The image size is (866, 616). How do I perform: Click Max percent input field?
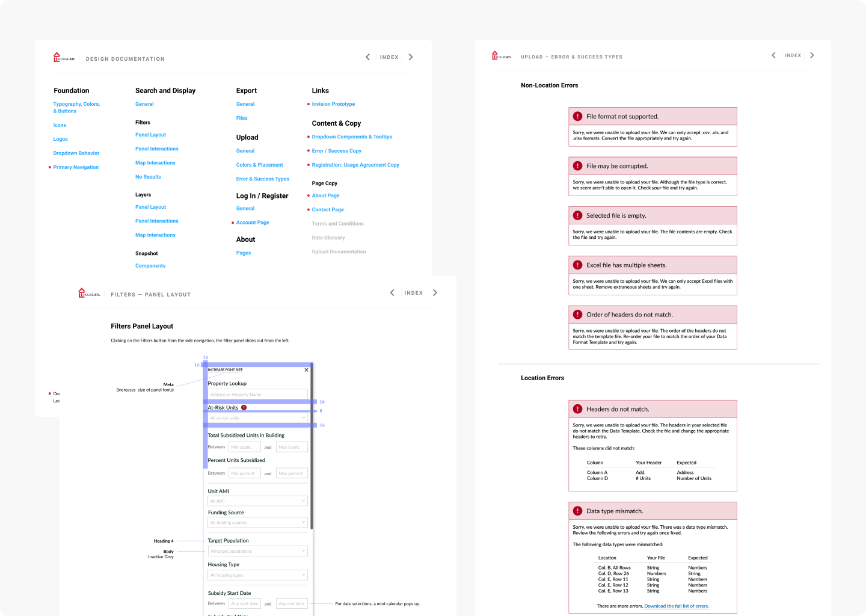[x=292, y=473]
